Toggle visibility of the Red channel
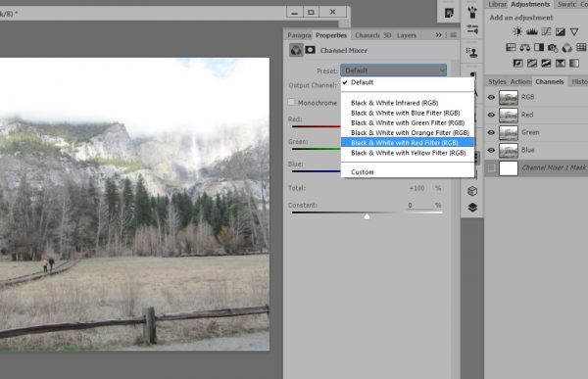588x379 pixels. click(x=491, y=115)
